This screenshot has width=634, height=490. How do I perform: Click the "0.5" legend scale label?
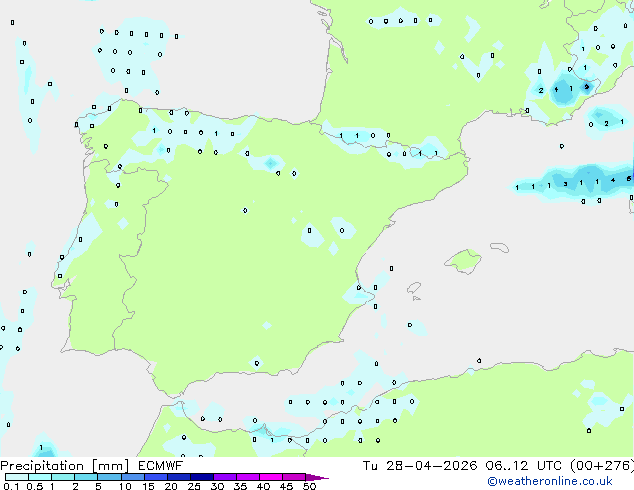[35, 486]
